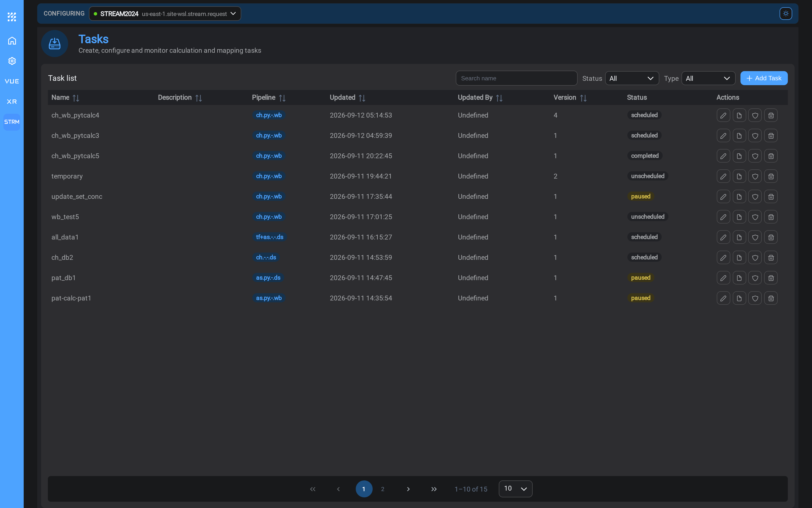Viewport: 812px width, 508px height.
Task: Click version value 4 for ch_wb_pytcalc4
Action: coord(555,115)
